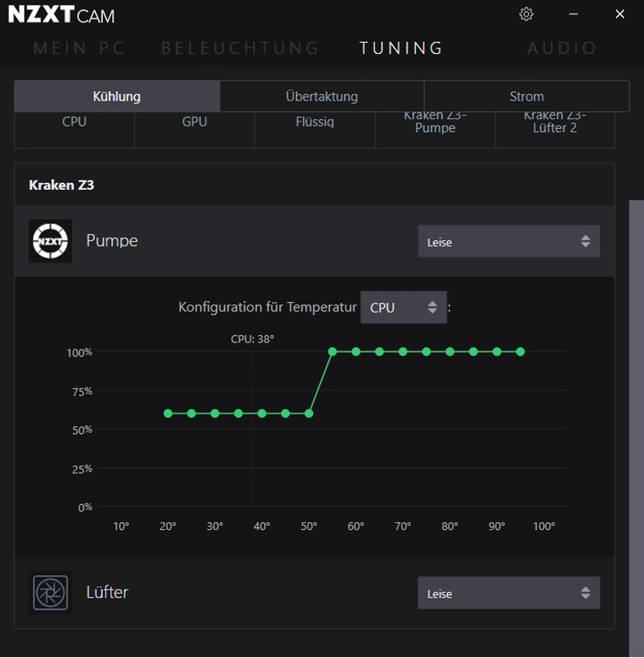Image resolution: width=644 pixels, height=658 pixels.
Task: Click the Pumpe label text
Action: [x=112, y=241]
